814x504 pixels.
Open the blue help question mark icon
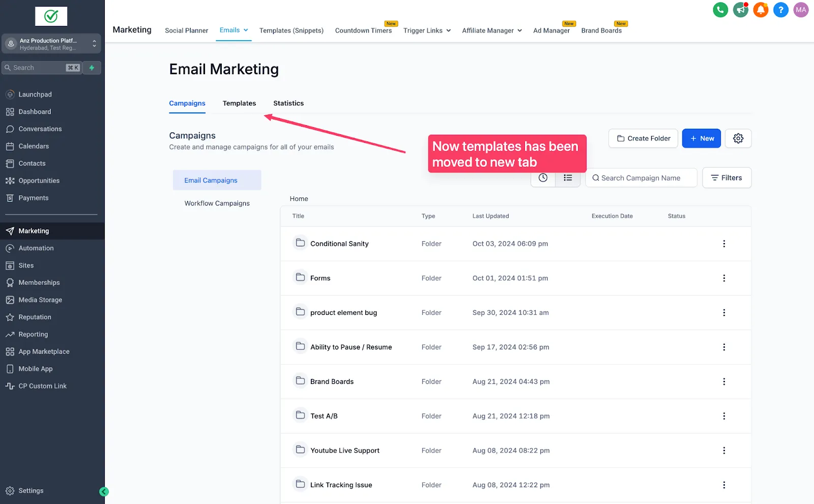781,10
